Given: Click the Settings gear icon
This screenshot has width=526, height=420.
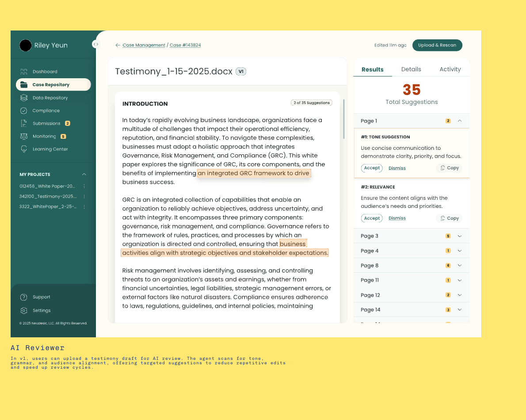Looking at the screenshot, I should click(24, 311).
